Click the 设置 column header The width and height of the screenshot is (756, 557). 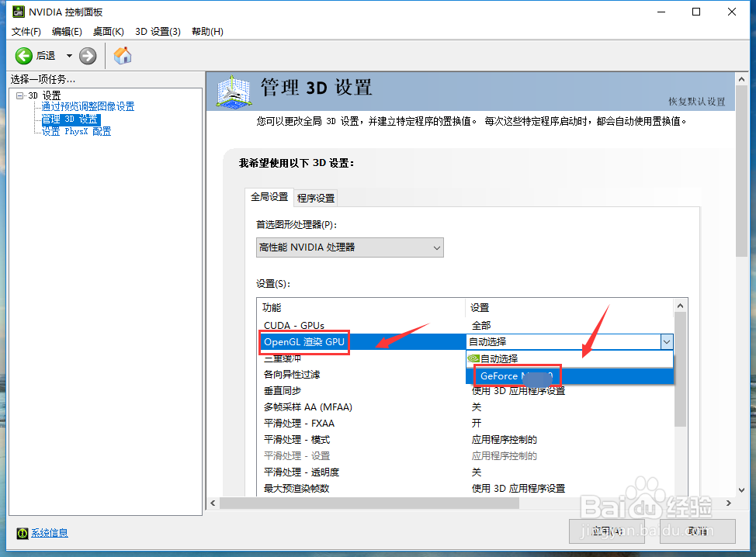[570, 307]
